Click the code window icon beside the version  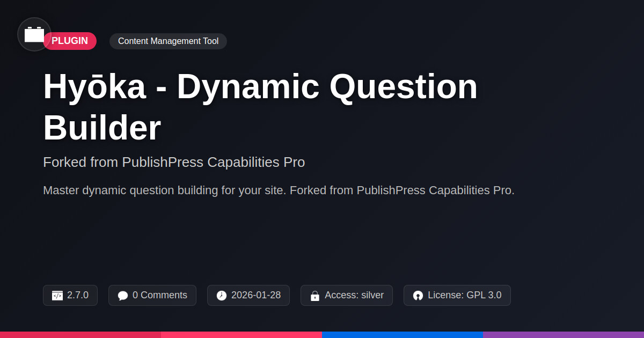tap(57, 296)
